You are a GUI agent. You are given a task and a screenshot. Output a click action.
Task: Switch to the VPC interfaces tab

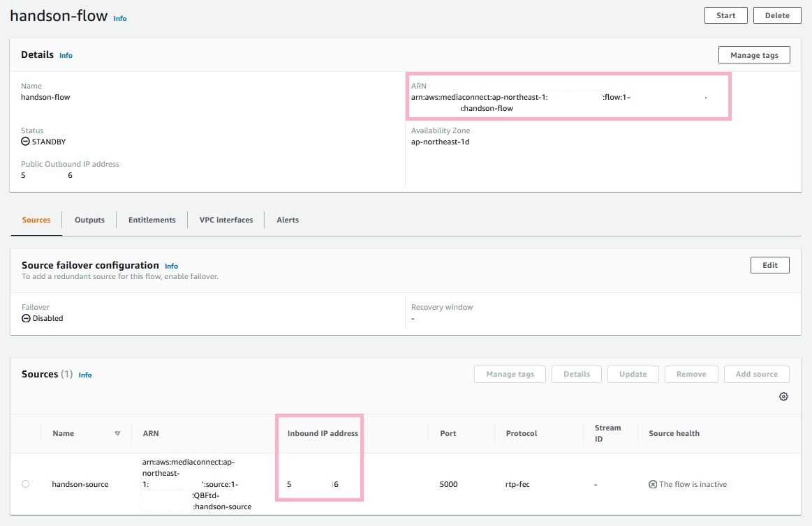pos(226,220)
